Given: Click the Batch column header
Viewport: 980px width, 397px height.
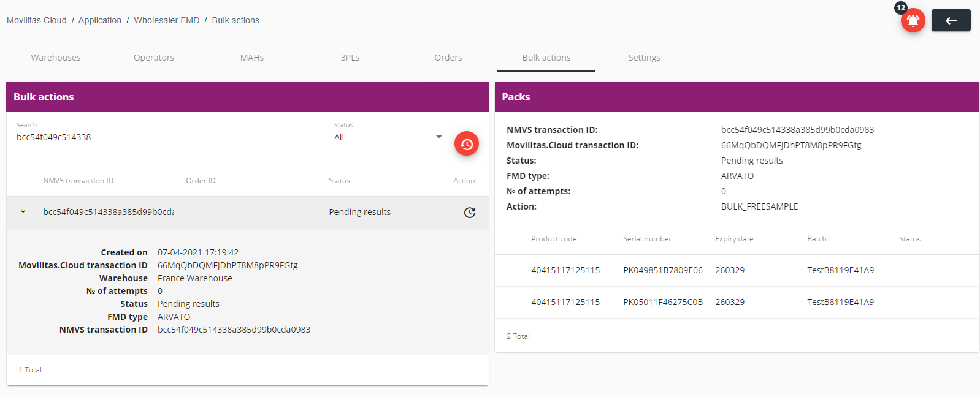Looking at the screenshot, I should [817, 239].
